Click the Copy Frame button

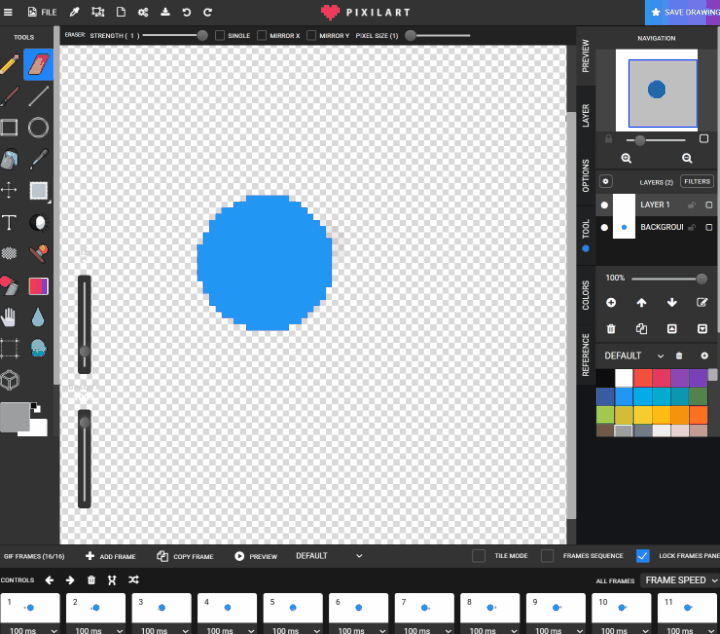point(185,556)
